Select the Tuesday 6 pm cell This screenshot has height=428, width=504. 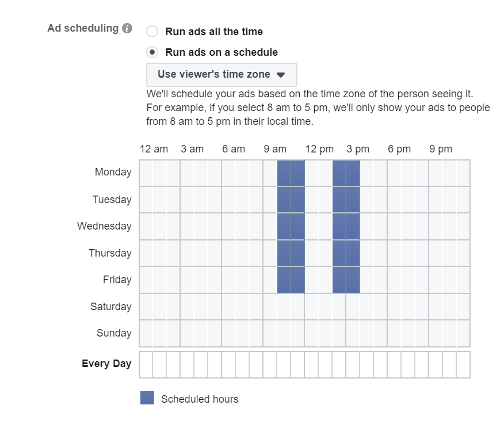(394, 200)
